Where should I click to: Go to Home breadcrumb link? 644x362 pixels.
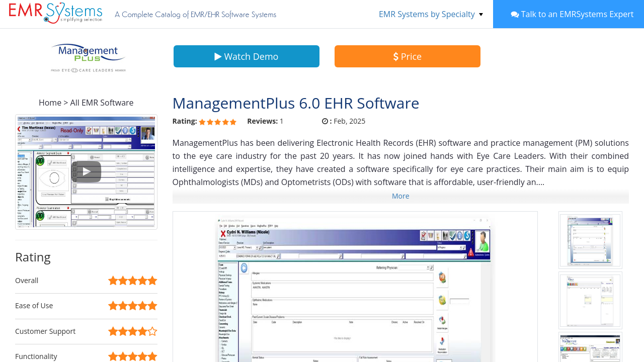50,103
